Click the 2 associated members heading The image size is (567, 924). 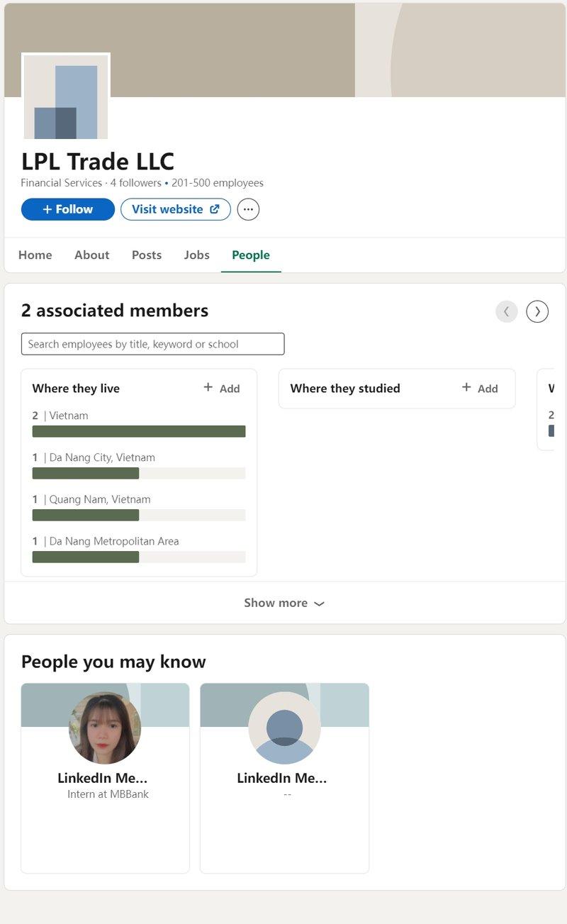point(115,311)
